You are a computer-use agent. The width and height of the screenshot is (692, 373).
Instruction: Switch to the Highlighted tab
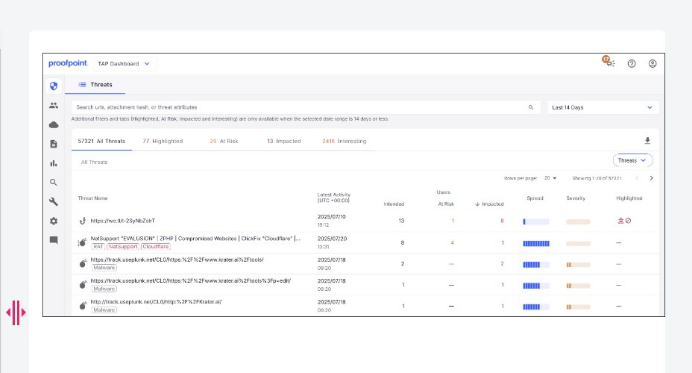[163, 141]
